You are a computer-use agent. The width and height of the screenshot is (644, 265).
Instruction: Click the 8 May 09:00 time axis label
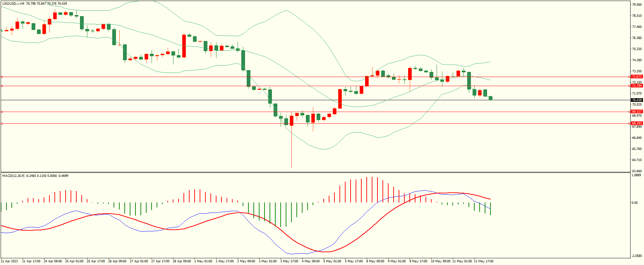click(375, 261)
